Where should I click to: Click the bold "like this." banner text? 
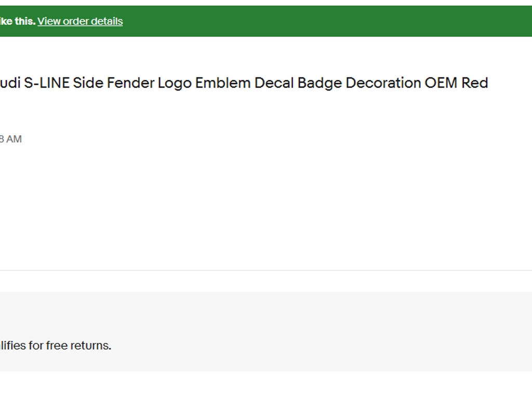click(x=18, y=21)
